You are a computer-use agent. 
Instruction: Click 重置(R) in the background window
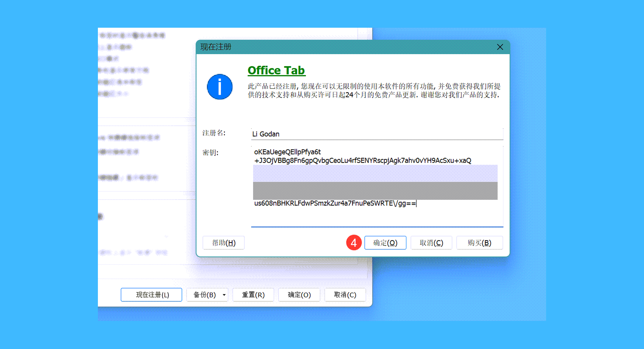pyautogui.click(x=253, y=295)
